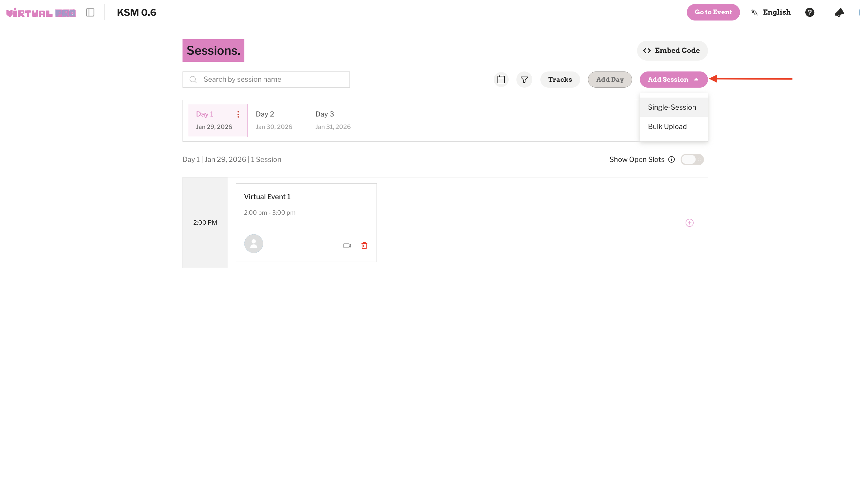Click the Jan 31, 2026 date text
The height and width of the screenshot is (504, 860).
click(x=333, y=127)
